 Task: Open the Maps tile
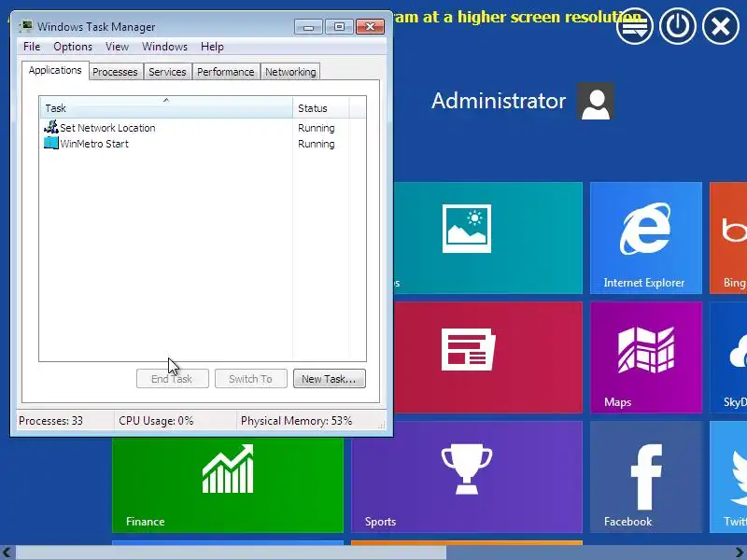click(645, 357)
